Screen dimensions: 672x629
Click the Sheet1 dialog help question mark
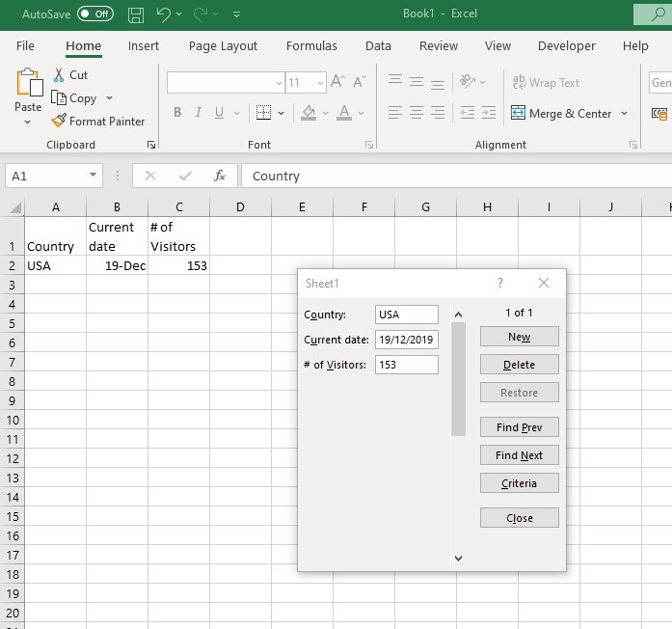coord(500,283)
